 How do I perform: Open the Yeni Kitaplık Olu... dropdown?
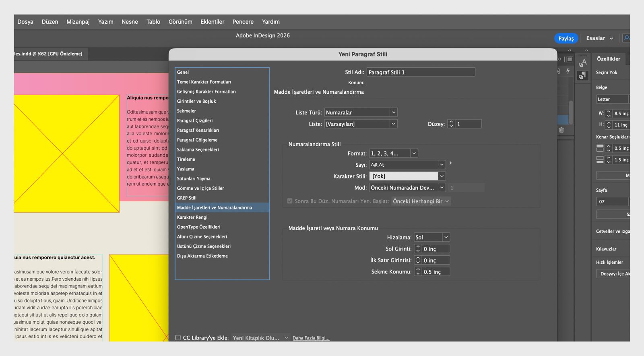tap(260, 338)
